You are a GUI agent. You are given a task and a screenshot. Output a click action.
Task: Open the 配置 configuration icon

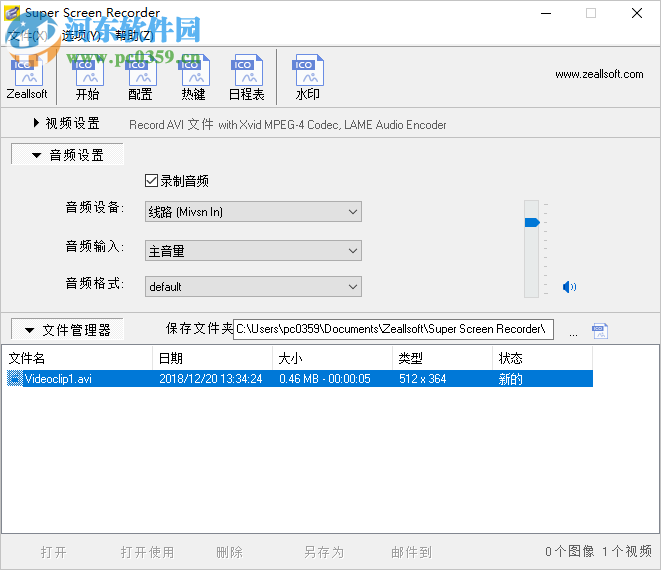[140, 78]
